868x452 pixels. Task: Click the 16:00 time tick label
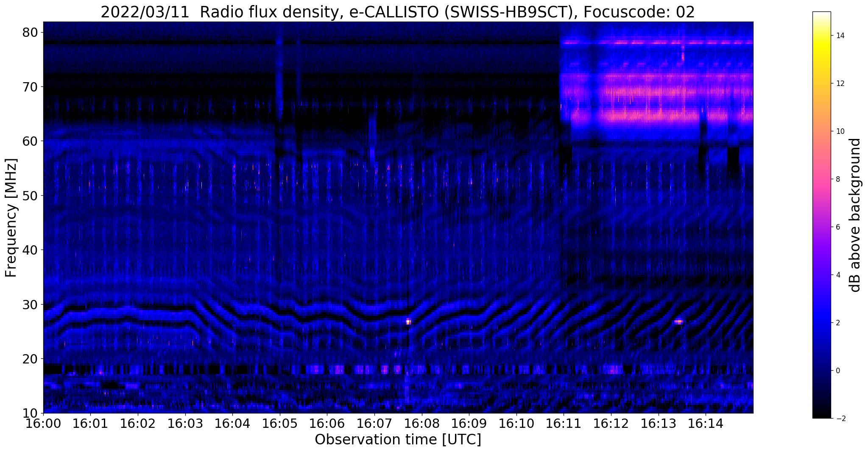tap(43, 423)
